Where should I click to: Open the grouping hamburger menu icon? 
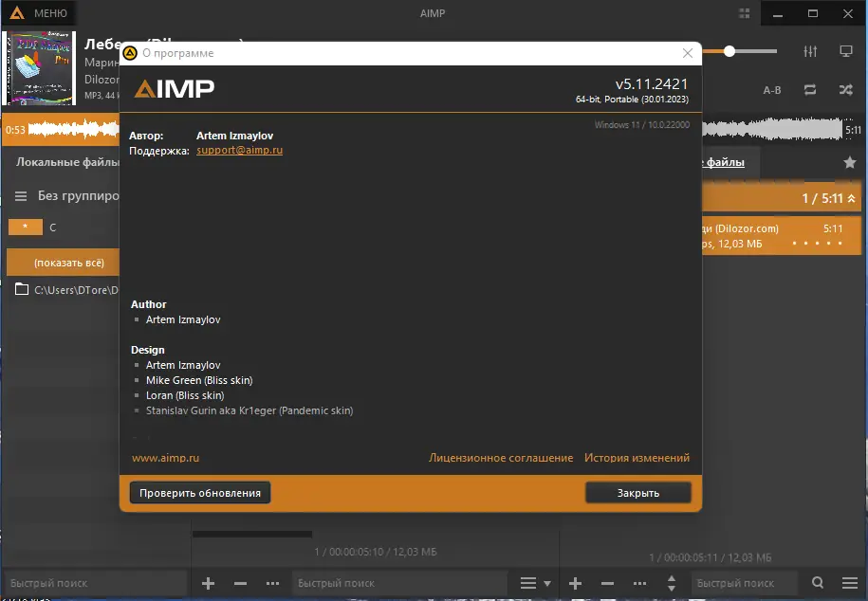21,196
